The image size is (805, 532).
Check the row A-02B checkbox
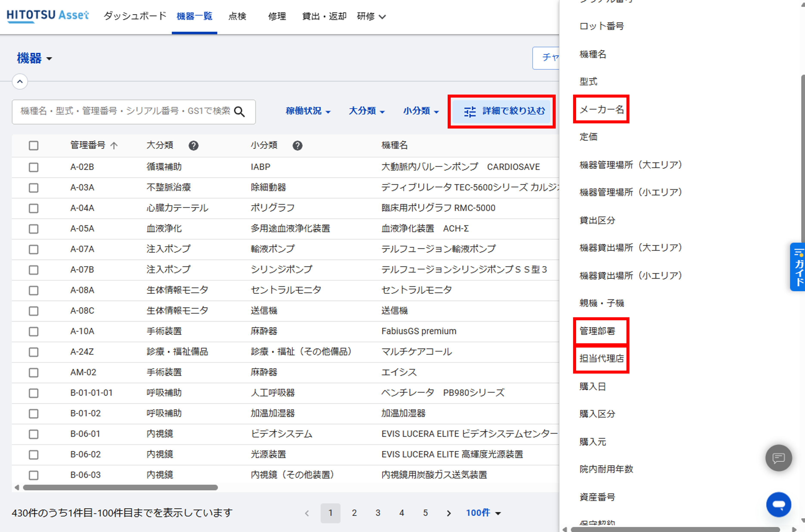34,167
